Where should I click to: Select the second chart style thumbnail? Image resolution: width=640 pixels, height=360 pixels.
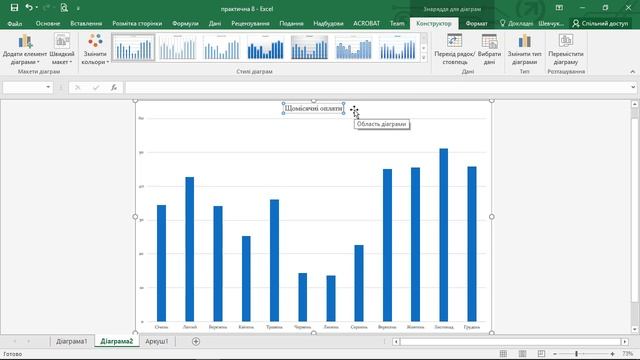(177, 48)
